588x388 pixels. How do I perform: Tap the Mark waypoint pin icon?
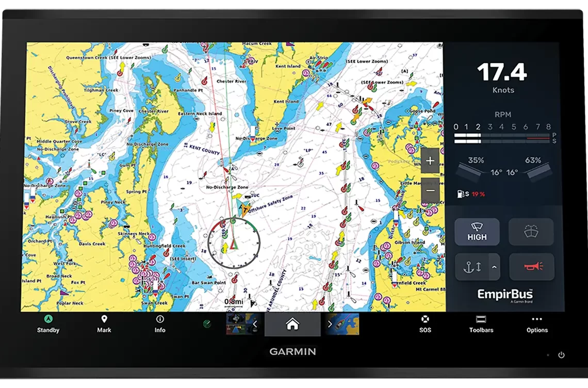pos(104,319)
